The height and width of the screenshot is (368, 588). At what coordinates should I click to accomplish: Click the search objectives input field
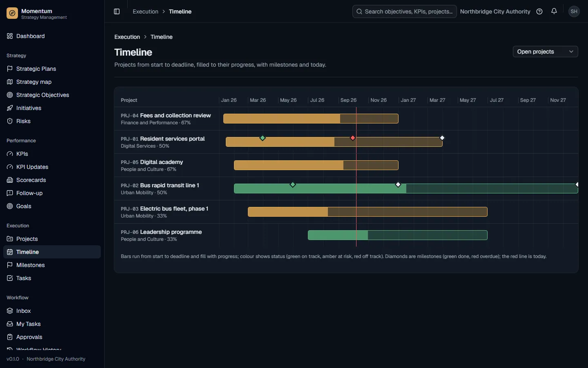click(404, 11)
